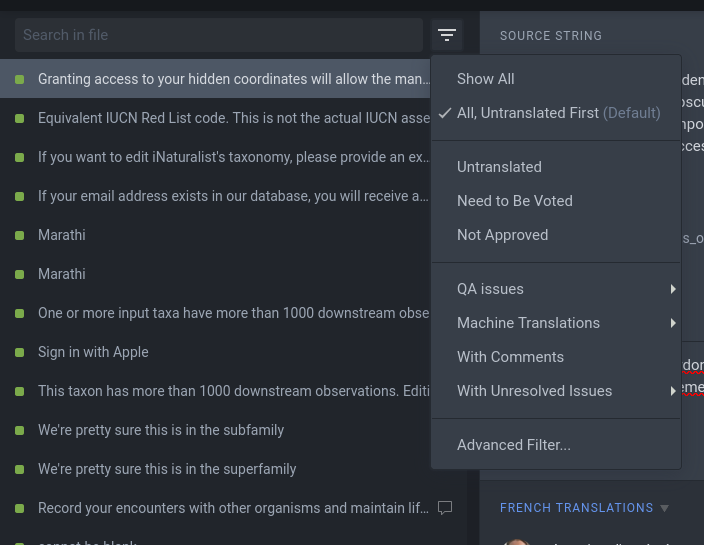Expand QA issues submenu arrow

(673, 289)
